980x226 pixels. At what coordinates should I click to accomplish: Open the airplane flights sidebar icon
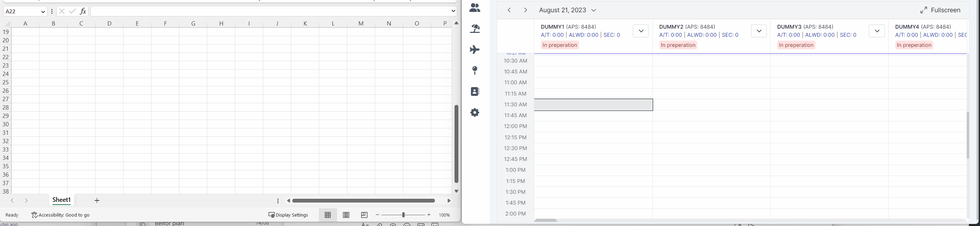pos(475,49)
